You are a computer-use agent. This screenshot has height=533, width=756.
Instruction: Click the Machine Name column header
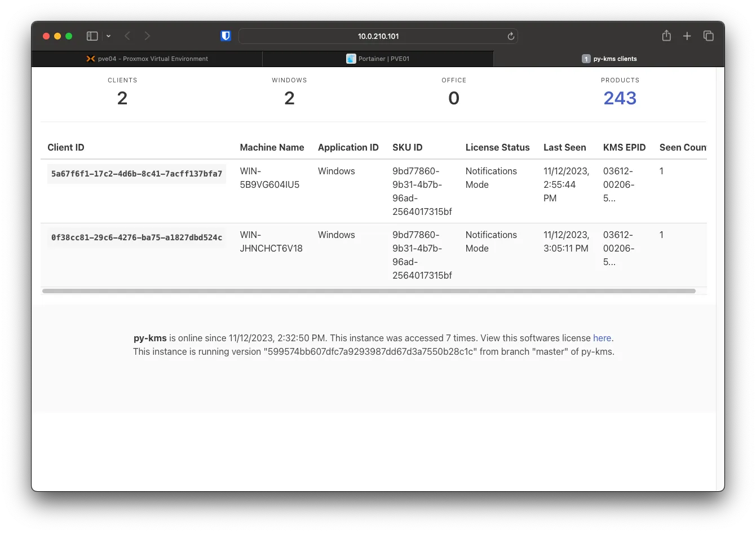[272, 147]
